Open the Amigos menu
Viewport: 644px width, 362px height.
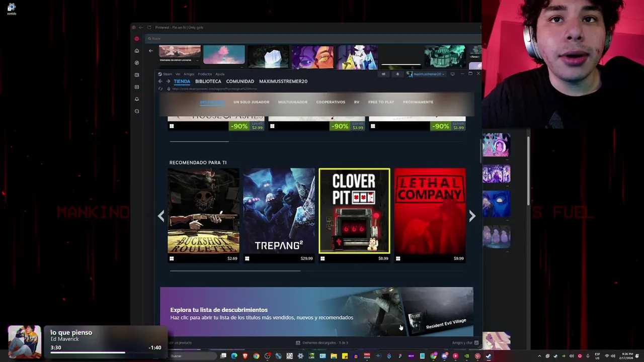189,74
